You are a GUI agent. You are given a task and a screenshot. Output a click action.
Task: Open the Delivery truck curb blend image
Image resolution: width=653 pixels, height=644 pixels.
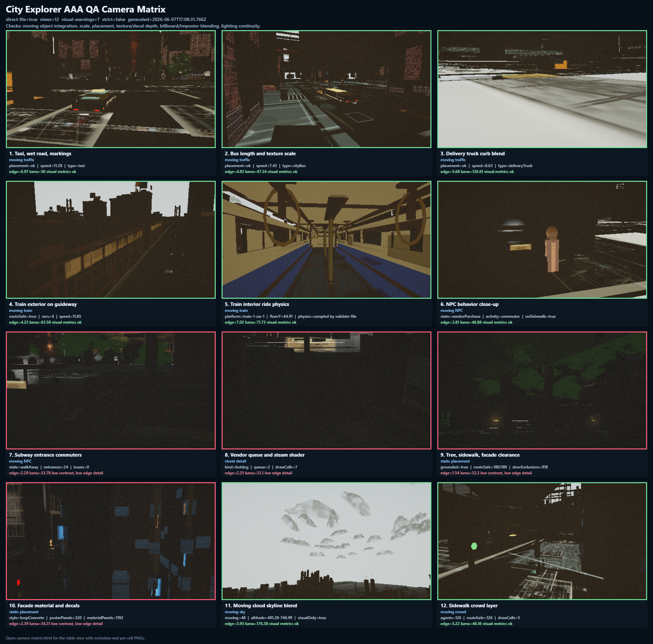[x=542, y=89]
